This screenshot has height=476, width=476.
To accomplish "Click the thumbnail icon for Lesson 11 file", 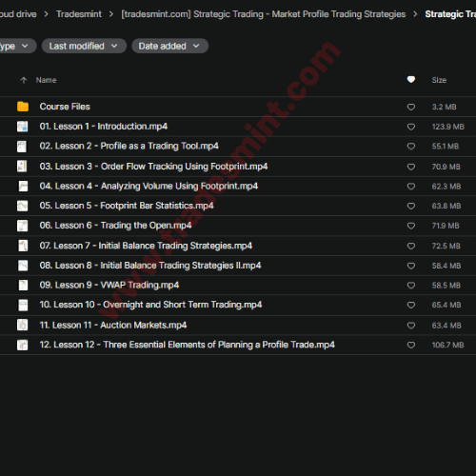I will [23, 325].
